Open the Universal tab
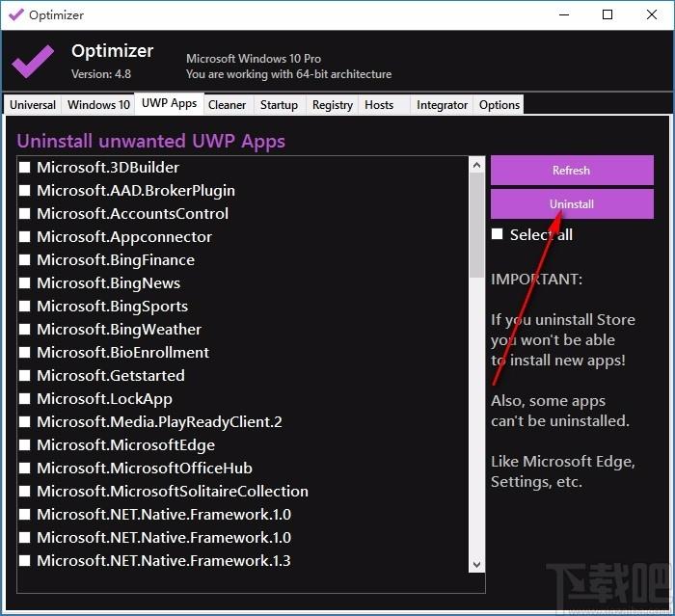Screen dimensions: 675x616 point(33,105)
